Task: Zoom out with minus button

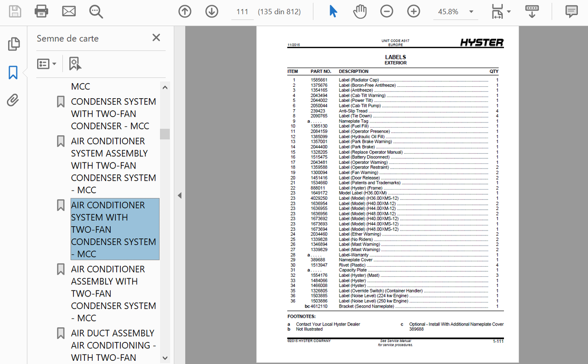Action: point(387,11)
